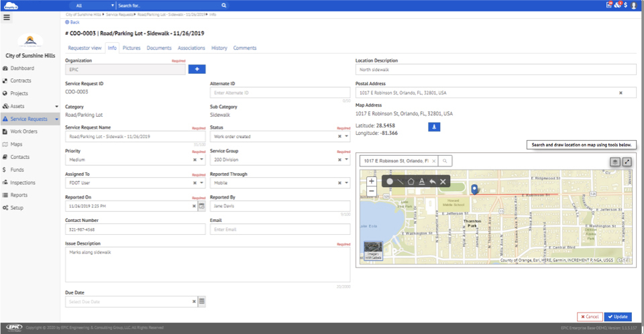
Task: Expand the map to fullscreen
Action: (627, 162)
